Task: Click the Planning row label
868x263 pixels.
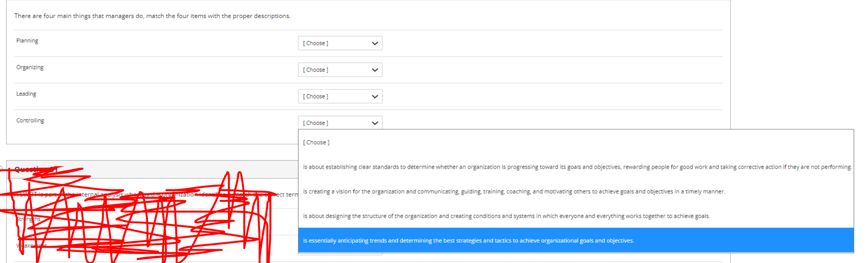Action: [27, 41]
